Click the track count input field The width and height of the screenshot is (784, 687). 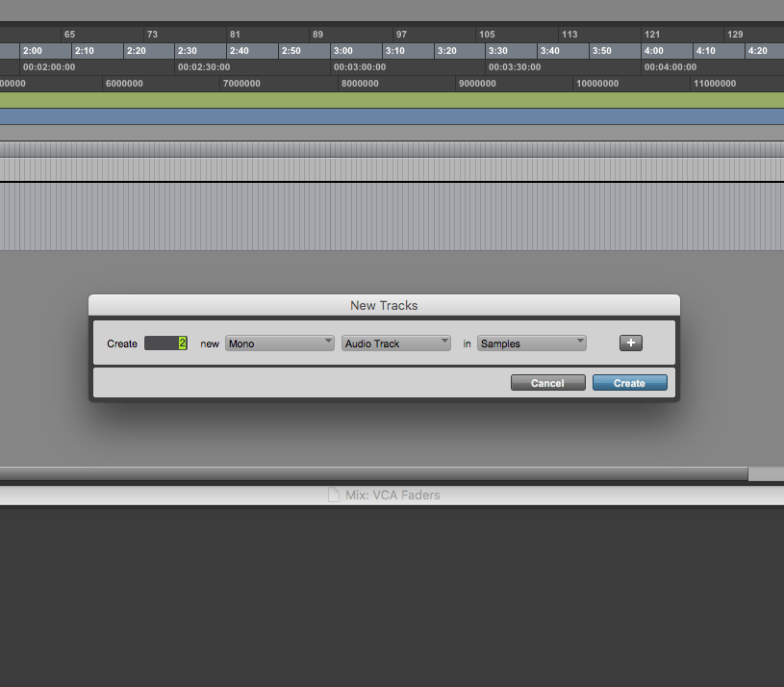coord(166,343)
